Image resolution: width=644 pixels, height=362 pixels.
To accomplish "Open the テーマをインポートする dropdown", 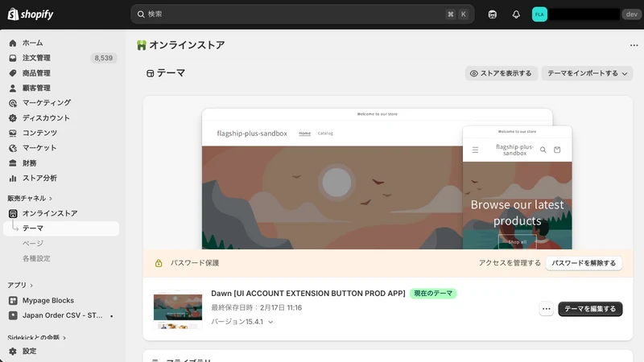I will click(587, 73).
